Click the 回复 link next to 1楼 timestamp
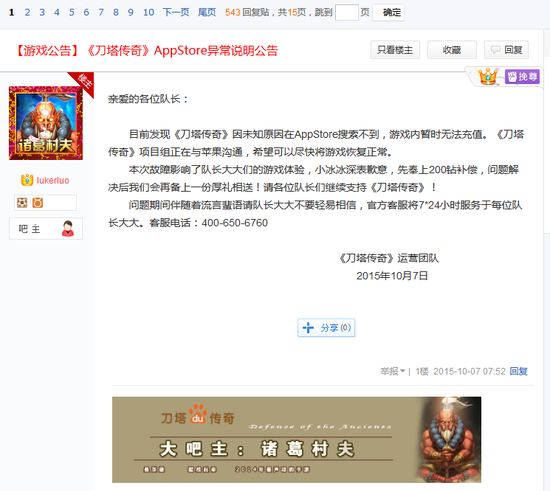 pos(518,371)
